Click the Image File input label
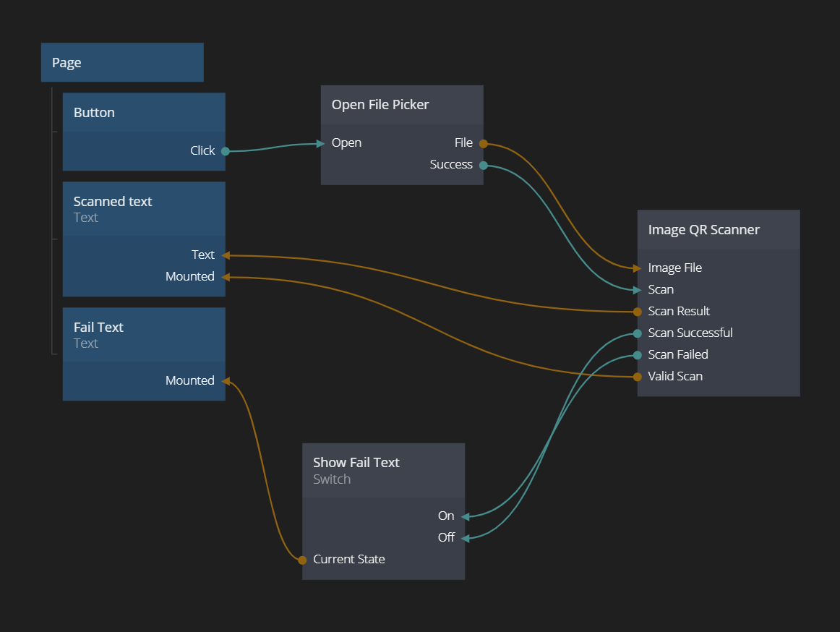Viewport: 840px width, 632px height. tap(674, 268)
